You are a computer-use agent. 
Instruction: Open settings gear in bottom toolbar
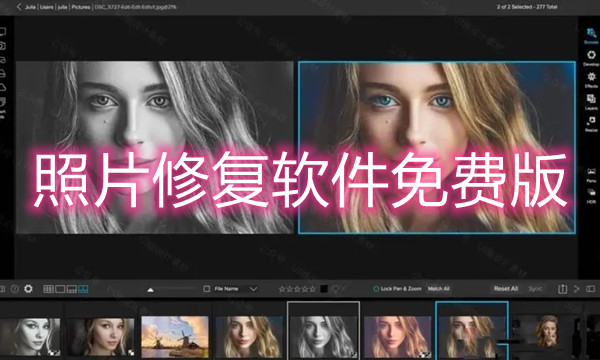pos(28,289)
